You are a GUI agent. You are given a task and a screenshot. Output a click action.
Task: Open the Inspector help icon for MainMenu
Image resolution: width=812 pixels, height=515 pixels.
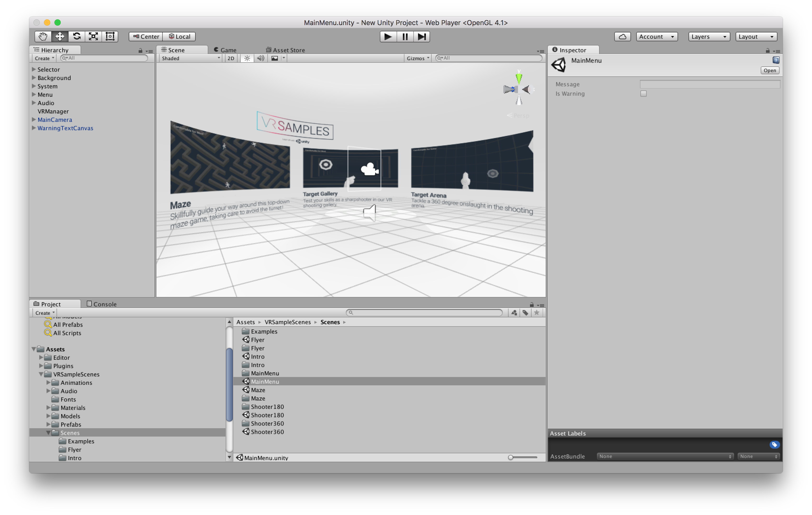pos(776,60)
